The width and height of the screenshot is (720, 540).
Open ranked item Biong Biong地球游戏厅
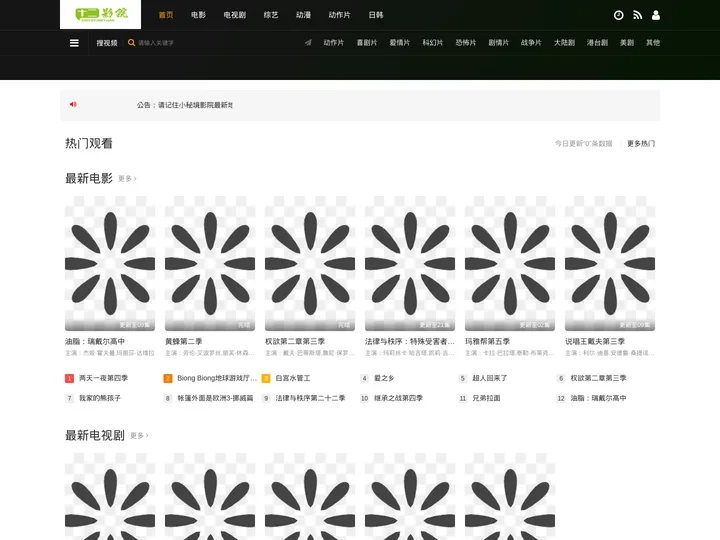(x=217, y=378)
